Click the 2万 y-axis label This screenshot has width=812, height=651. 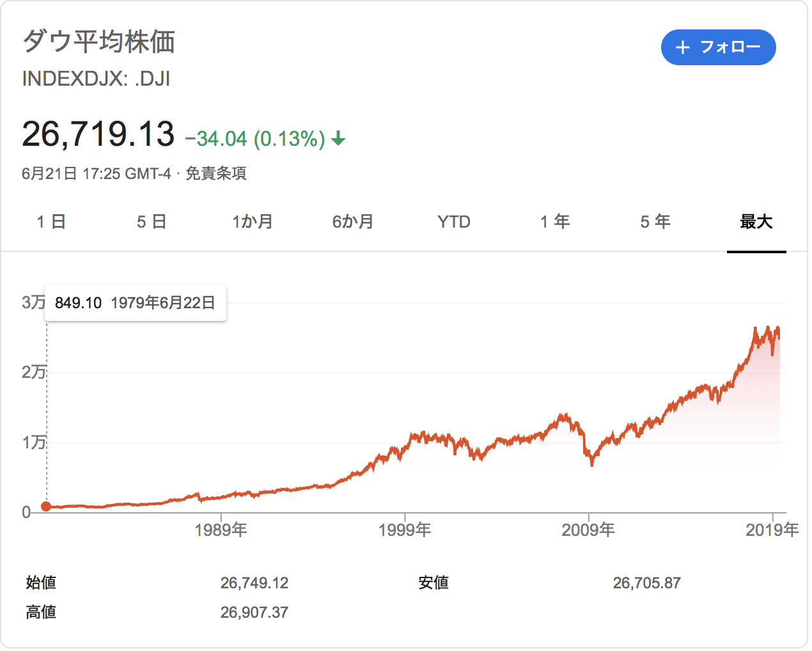tap(34, 372)
